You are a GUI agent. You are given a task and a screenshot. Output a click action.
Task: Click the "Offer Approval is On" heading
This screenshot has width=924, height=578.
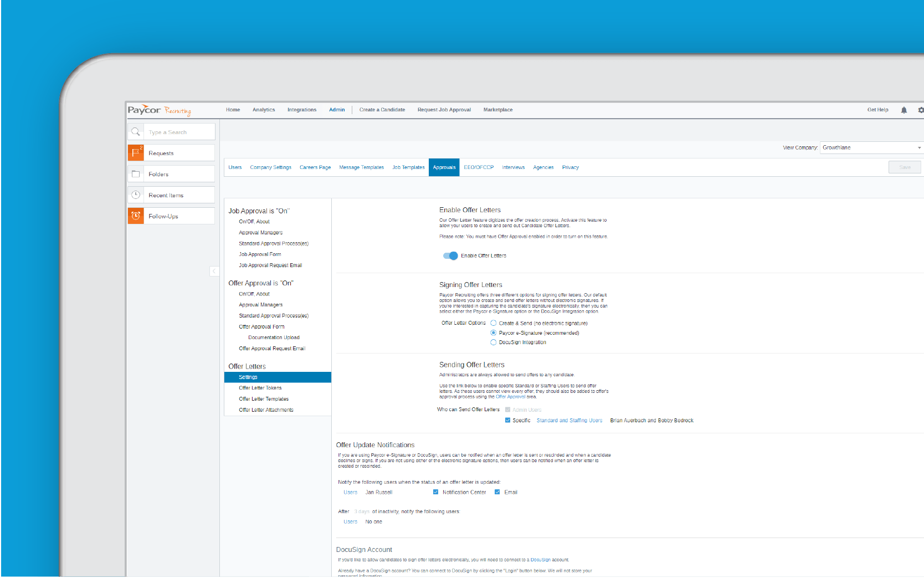click(260, 283)
